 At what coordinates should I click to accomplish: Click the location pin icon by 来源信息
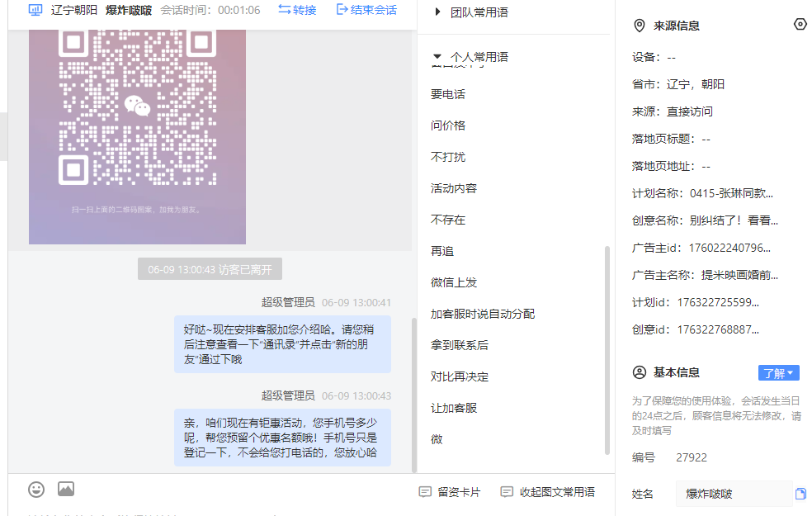(640, 26)
